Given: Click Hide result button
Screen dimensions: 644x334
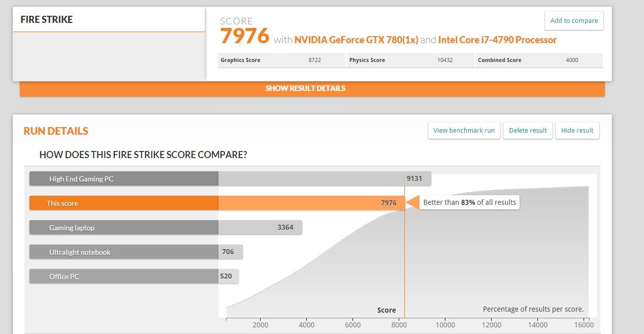Looking at the screenshot, I should 577,131.
